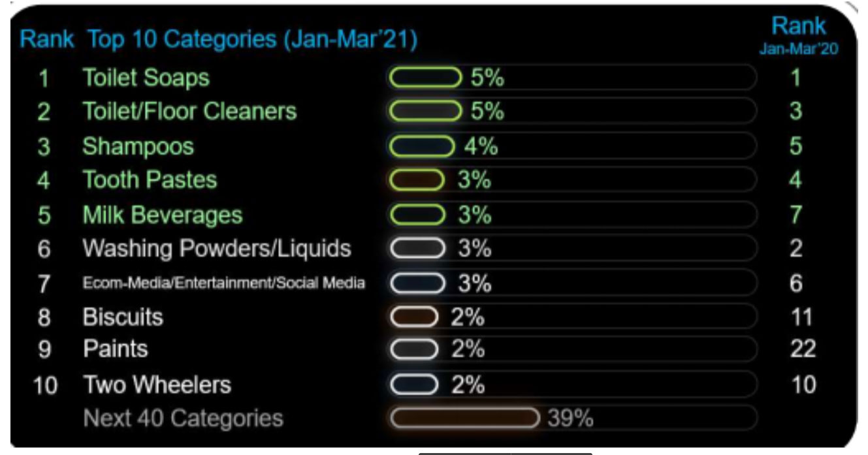
Task: Click the Toilet Soaps category label
Action: click(x=146, y=78)
